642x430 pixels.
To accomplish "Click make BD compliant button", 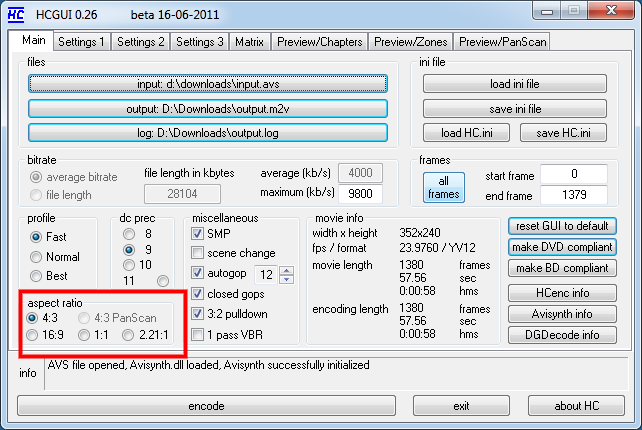I will tap(562, 268).
